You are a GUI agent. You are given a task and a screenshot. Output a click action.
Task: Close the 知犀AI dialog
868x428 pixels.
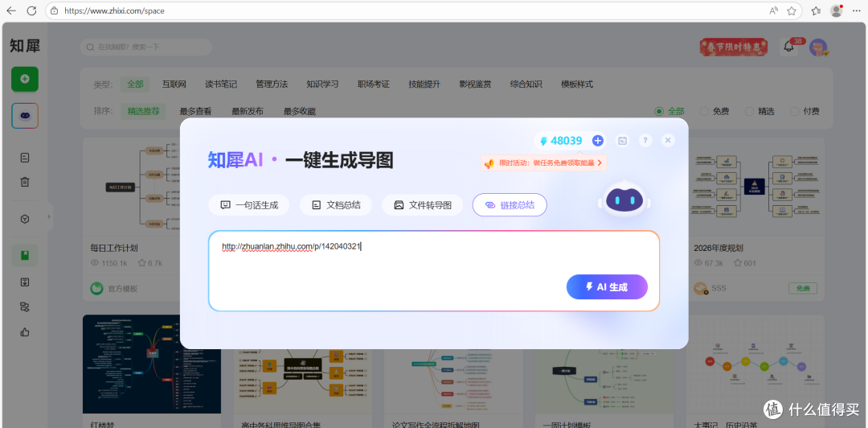click(668, 141)
